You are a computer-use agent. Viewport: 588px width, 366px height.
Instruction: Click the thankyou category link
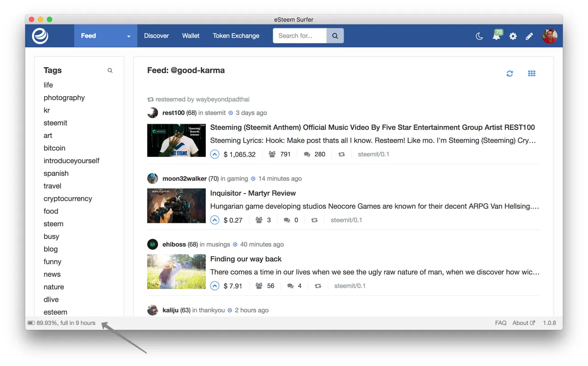tap(212, 310)
